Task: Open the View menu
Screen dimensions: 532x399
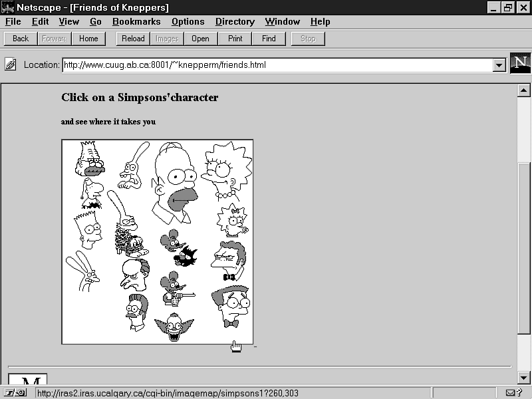Action: click(68, 22)
